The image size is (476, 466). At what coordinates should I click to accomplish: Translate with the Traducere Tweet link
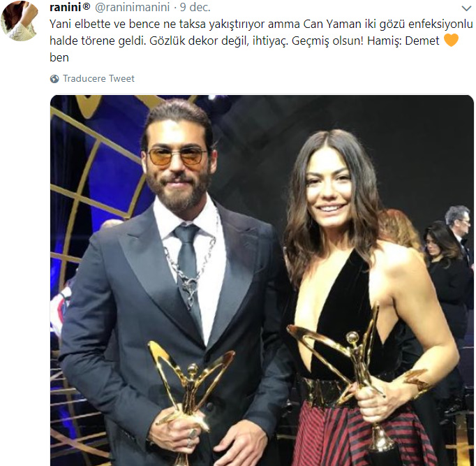(98, 79)
